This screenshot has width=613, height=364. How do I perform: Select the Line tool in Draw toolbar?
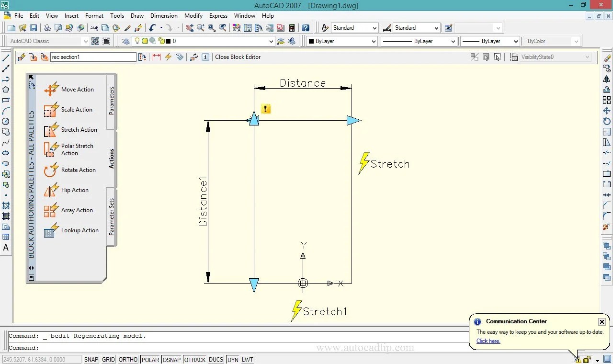click(6, 58)
